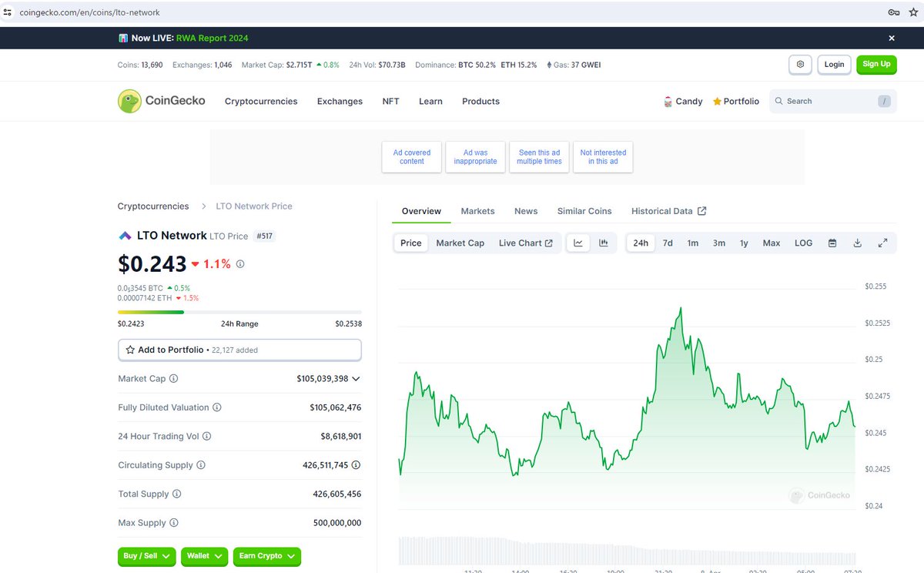Viewport: 924px width, 573px height.
Task: Click the LTO Network coin logo
Action: point(125,236)
